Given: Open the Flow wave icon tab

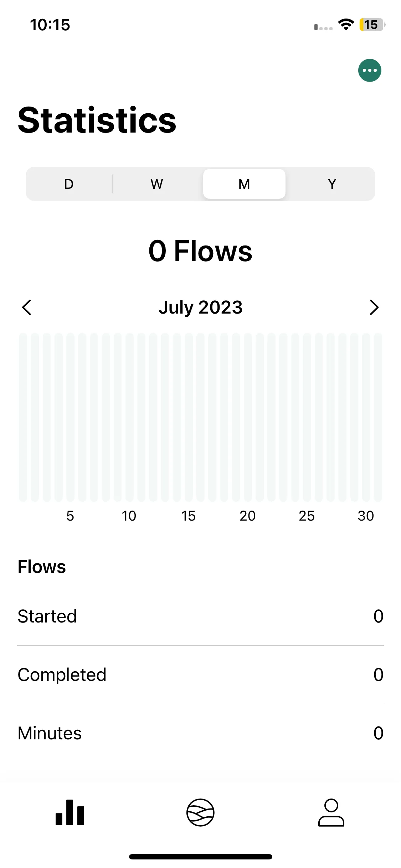Looking at the screenshot, I should click(200, 812).
